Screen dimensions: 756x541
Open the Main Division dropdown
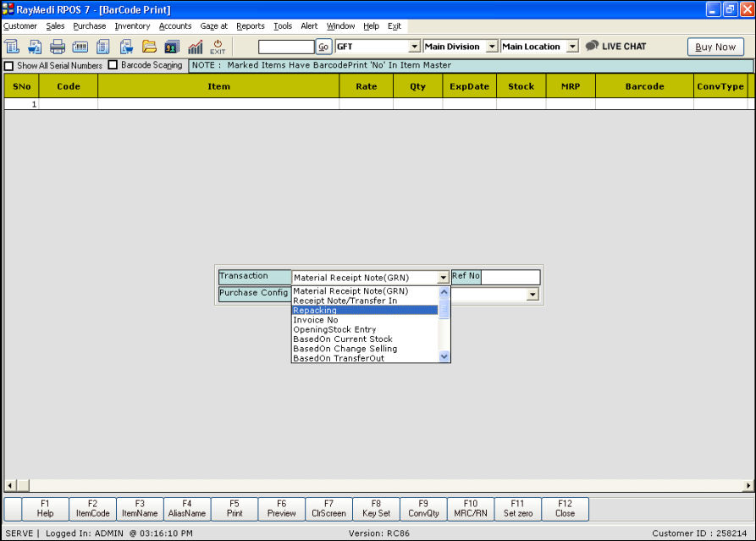(491, 47)
